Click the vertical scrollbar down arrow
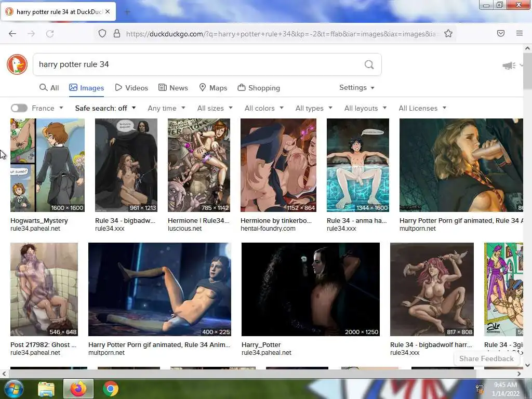The image size is (532, 399). click(528, 365)
